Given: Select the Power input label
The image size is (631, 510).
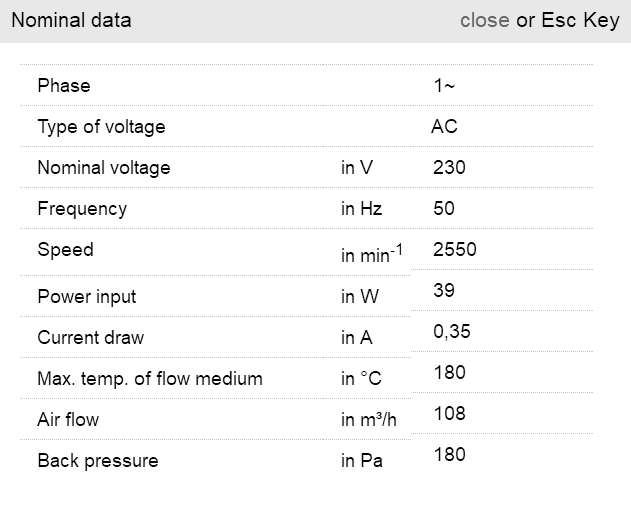Looking at the screenshot, I should 87,297.
